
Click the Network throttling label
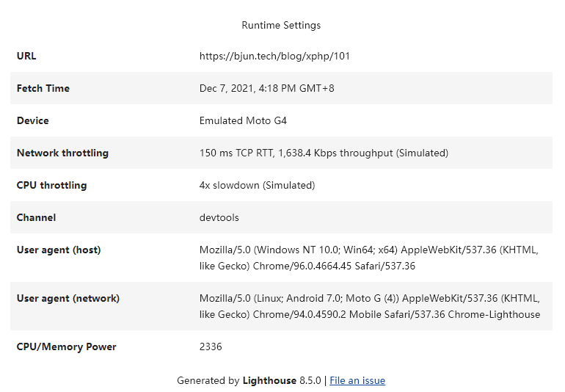click(62, 153)
